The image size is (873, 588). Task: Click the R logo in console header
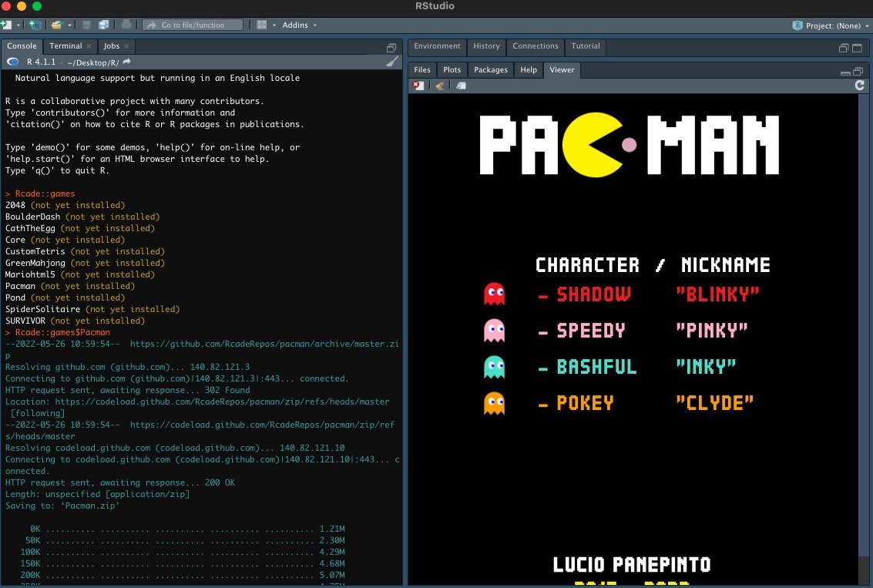pyautogui.click(x=13, y=62)
